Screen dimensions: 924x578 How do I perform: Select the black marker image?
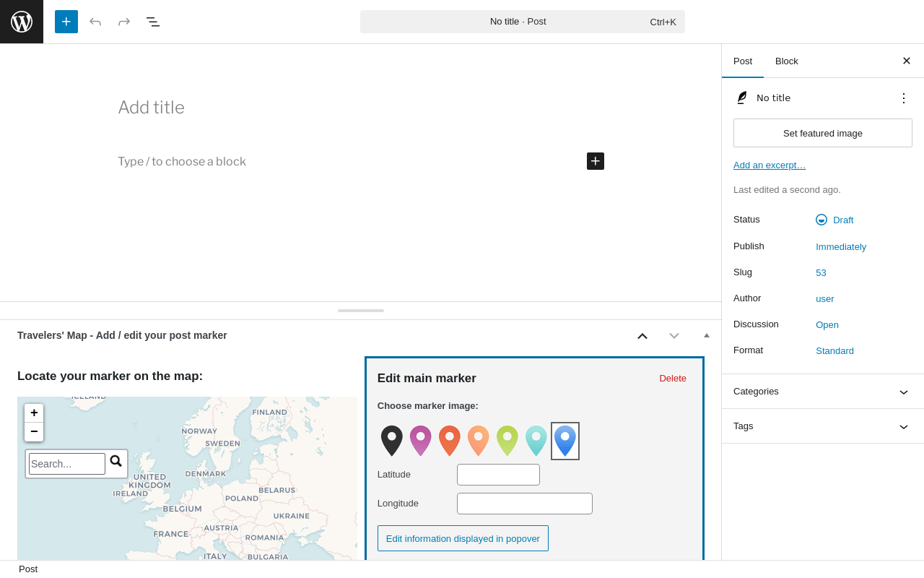pyautogui.click(x=392, y=441)
